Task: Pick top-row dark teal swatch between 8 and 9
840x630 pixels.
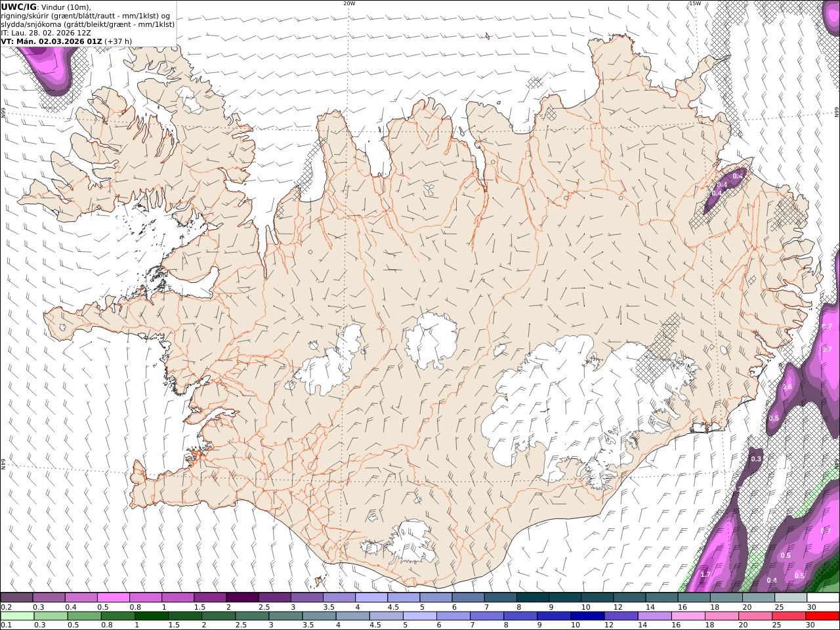Action: (x=533, y=597)
